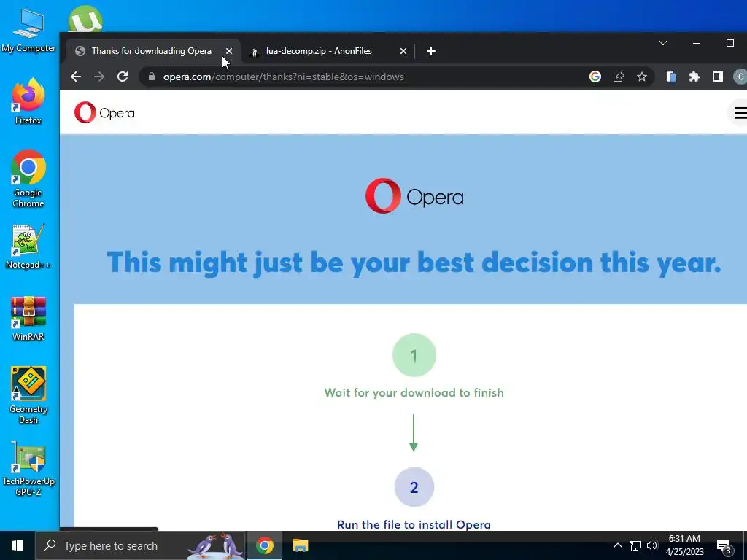
Task: Click the forward navigation arrow
Action: (99, 77)
